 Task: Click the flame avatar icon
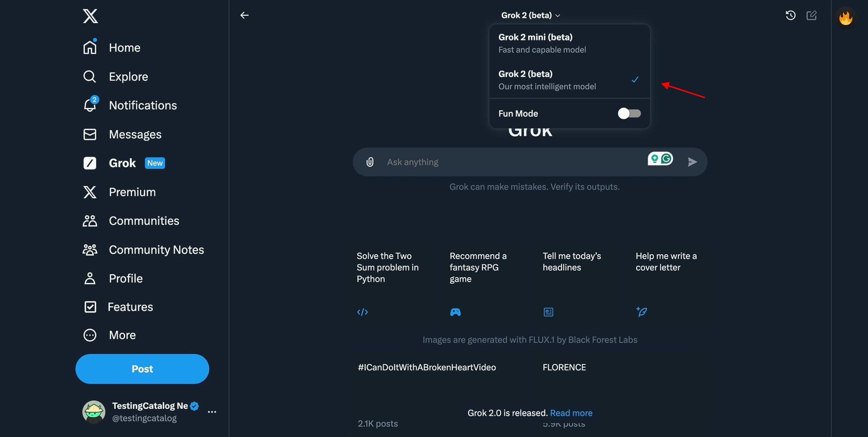845,18
